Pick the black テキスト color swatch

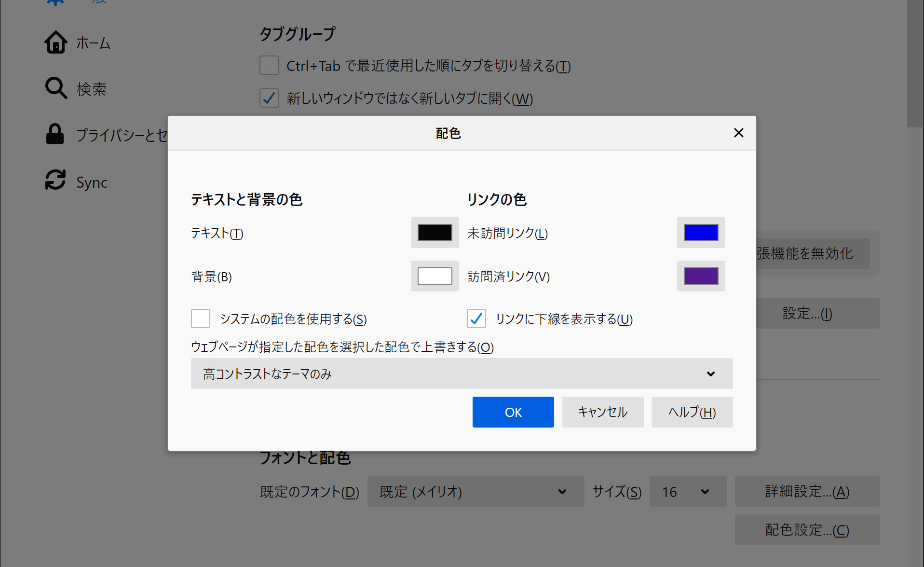click(x=435, y=233)
